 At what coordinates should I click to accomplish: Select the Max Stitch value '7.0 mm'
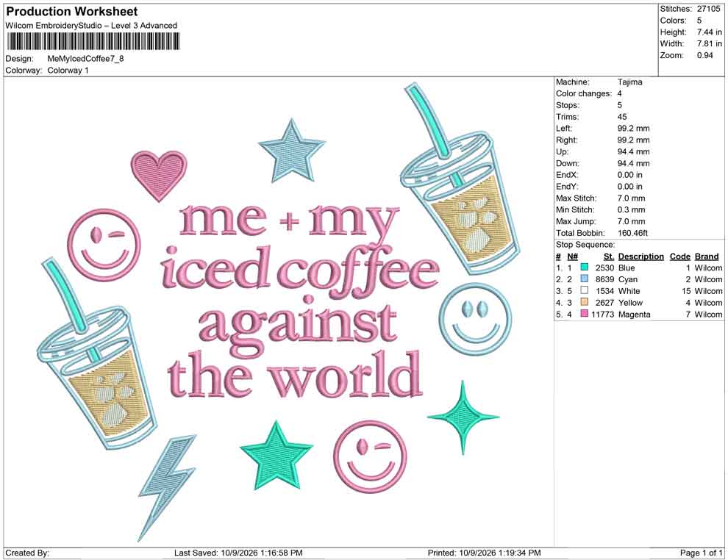pyautogui.click(x=632, y=198)
